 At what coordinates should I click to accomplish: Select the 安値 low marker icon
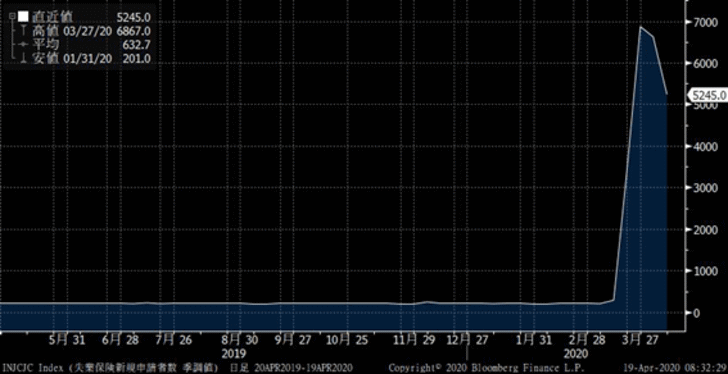coord(23,58)
